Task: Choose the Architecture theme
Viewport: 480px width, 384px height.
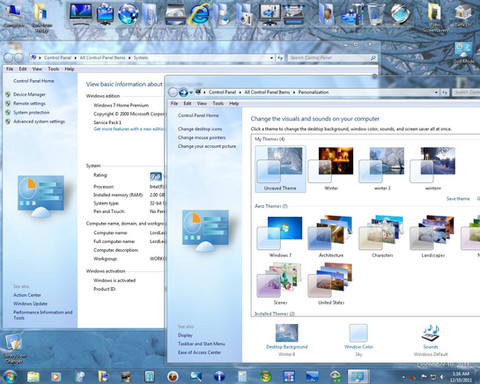Action: pyautogui.click(x=331, y=236)
